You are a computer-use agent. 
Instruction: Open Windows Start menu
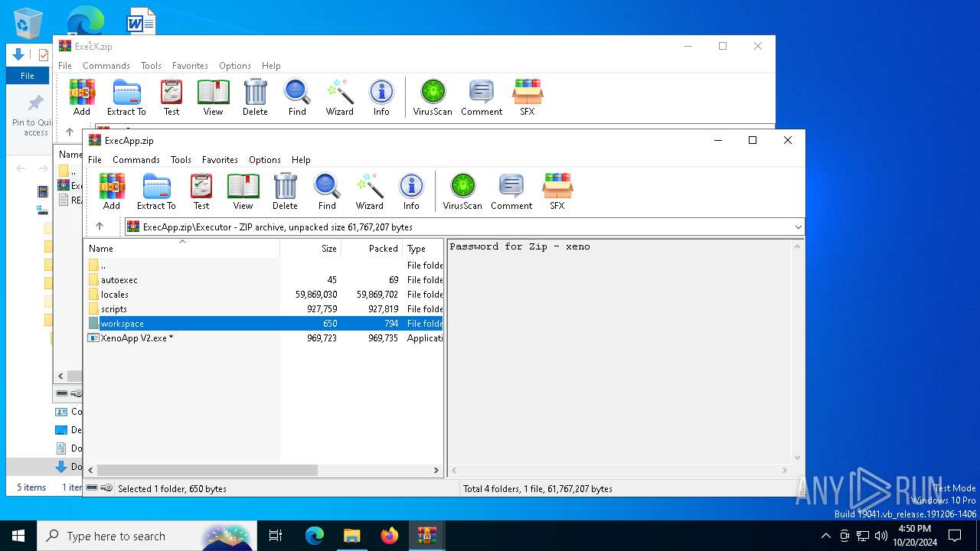tap(18, 536)
